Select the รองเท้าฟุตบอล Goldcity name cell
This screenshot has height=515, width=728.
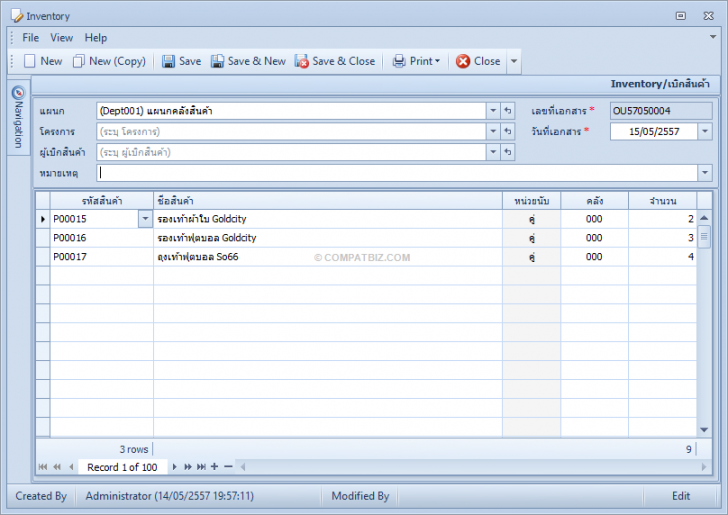point(328,238)
